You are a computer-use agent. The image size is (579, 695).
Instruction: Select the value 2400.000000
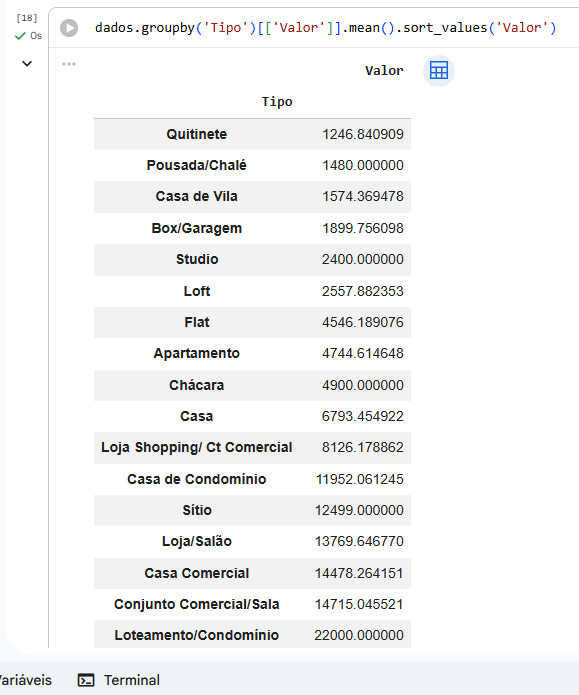click(x=363, y=259)
